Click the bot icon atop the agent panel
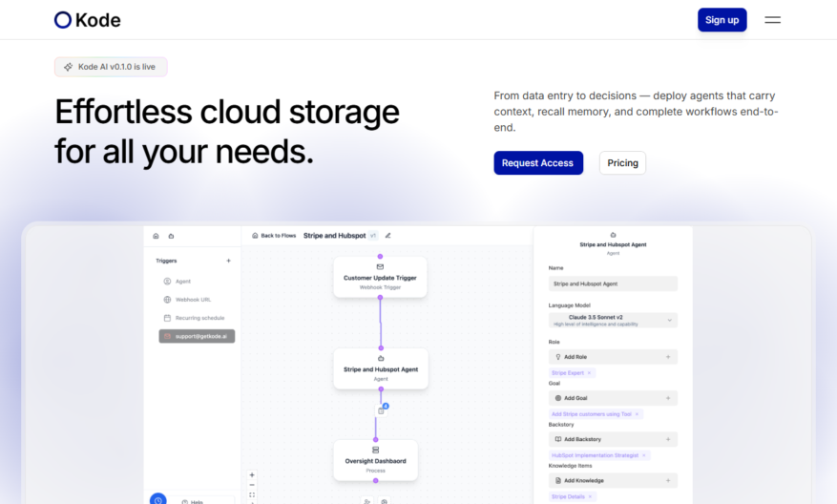Viewport: 837px width, 504px height. click(x=613, y=235)
